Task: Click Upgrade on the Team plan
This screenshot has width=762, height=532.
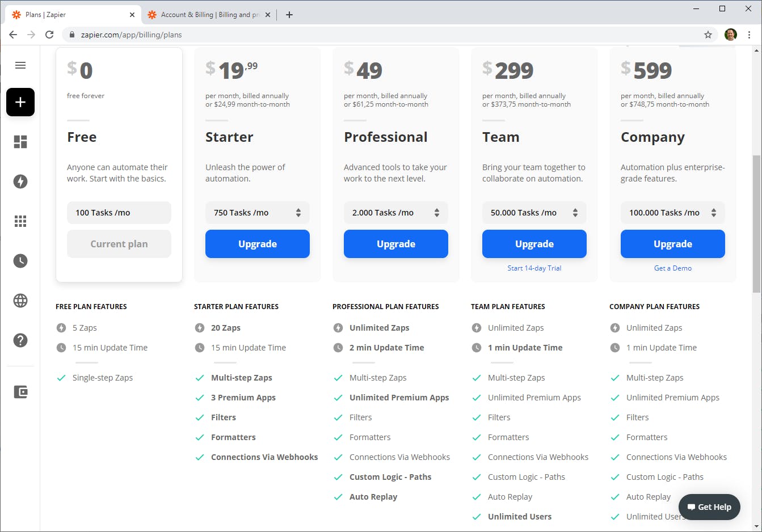Action: (x=534, y=244)
